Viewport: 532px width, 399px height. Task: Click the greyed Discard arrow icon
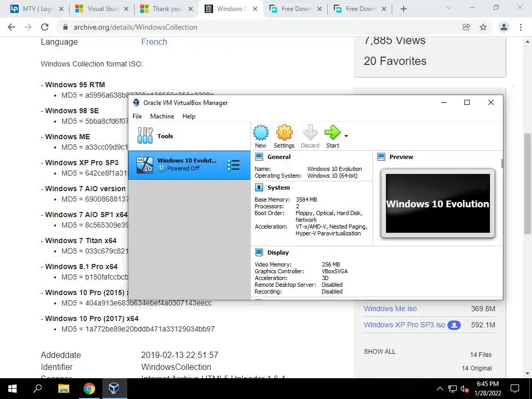(x=310, y=132)
